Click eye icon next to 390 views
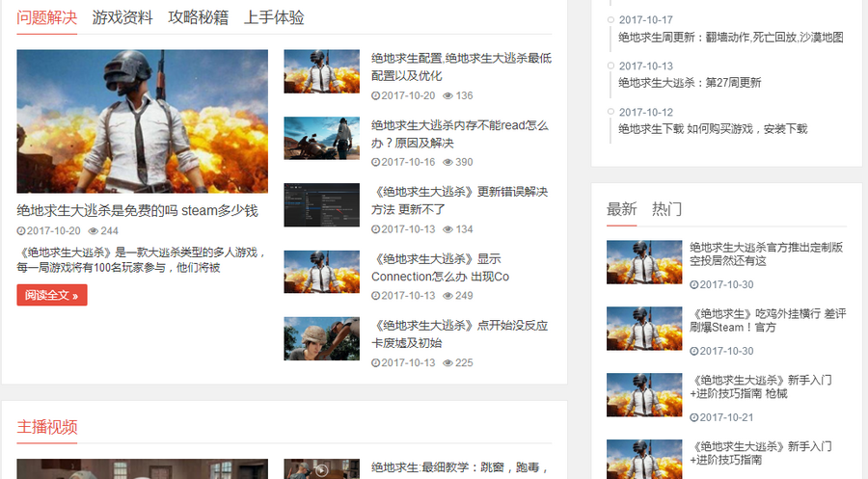 [x=448, y=162]
